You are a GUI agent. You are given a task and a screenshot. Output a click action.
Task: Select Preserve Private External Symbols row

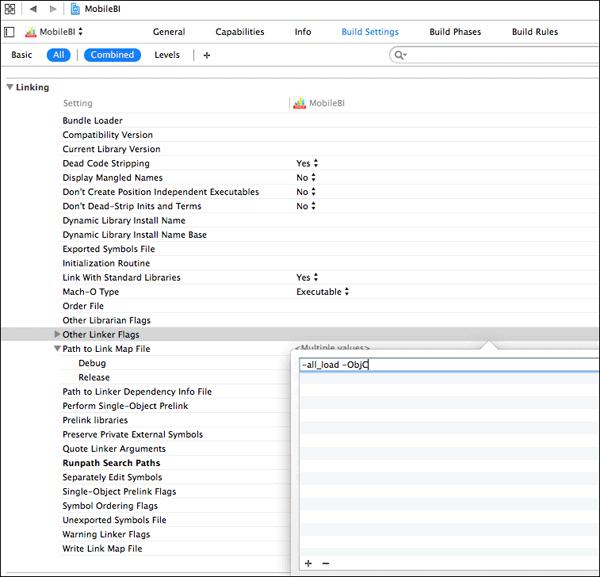tap(132, 434)
